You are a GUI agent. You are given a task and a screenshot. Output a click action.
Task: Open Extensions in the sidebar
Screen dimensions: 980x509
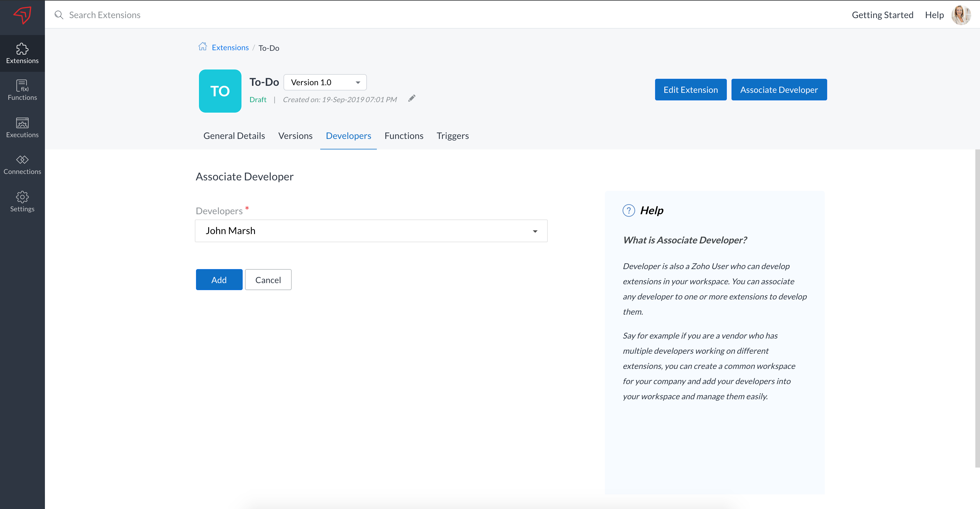pyautogui.click(x=22, y=53)
